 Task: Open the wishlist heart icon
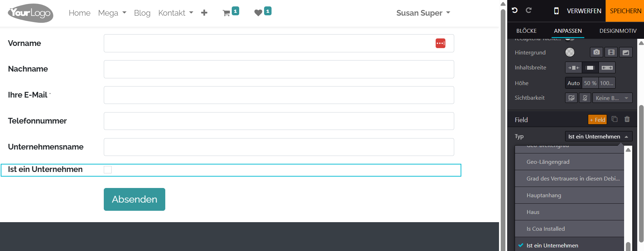coord(258,13)
